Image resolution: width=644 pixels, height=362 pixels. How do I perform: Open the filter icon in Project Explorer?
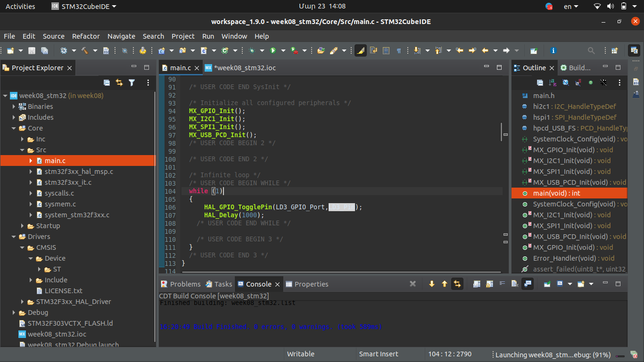[132, 82]
